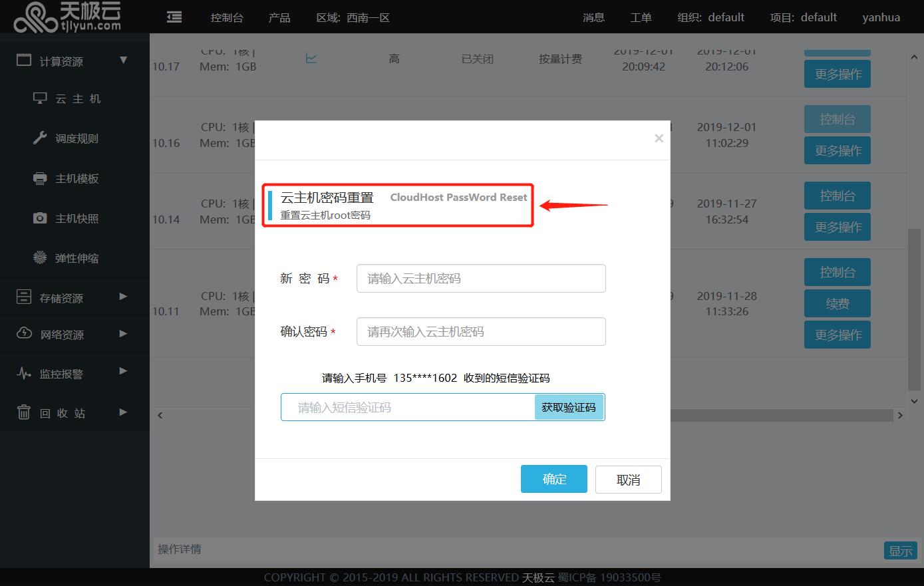924x586 pixels.
Task: Expand the 网络资源 sidebar section
Action: pos(123,334)
